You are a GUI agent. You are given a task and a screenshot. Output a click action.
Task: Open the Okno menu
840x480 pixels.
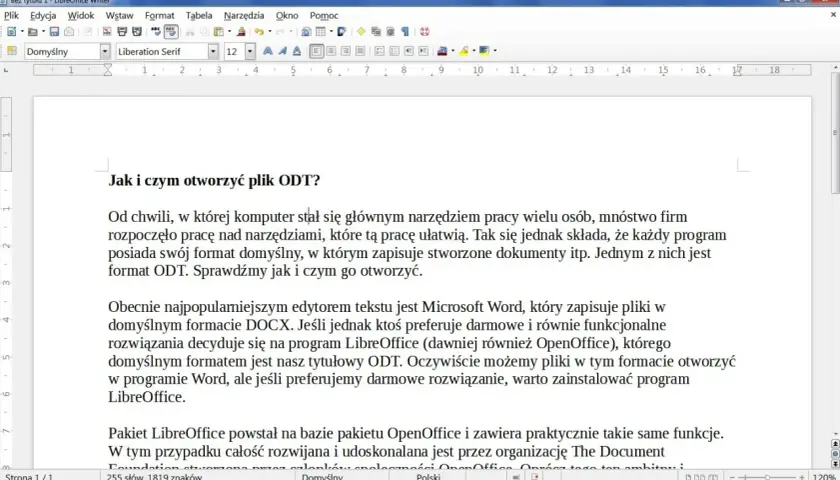pos(287,16)
